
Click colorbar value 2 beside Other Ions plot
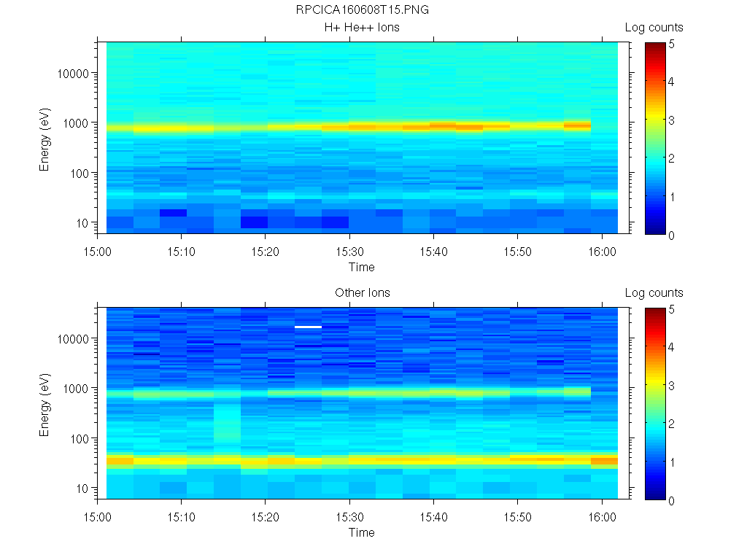tap(671, 424)
